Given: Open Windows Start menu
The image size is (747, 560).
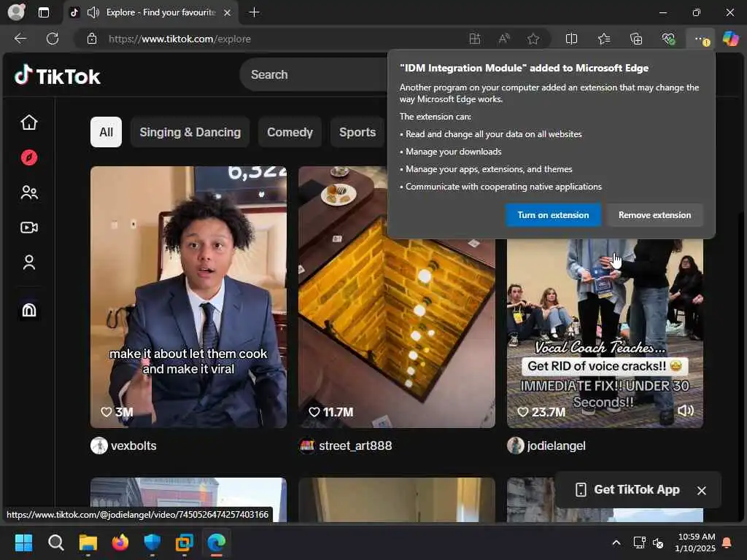Looking at the screenshot, I should pos(23,542).
